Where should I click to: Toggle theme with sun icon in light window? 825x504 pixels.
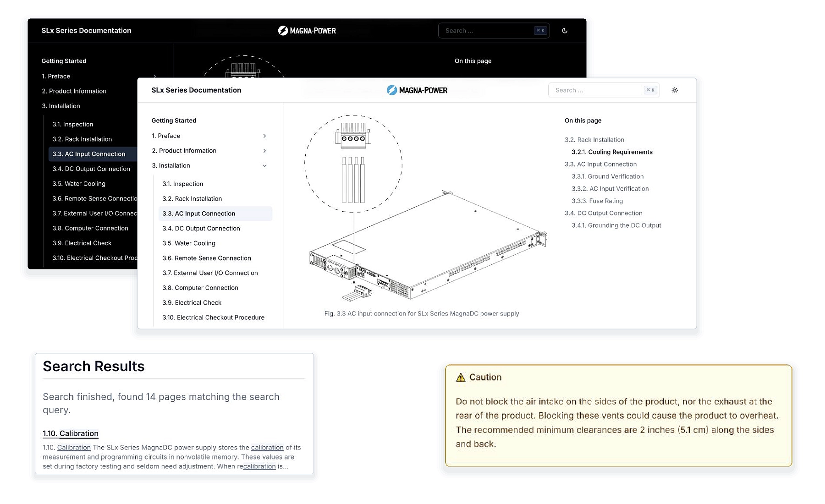pyautogui.click(x=675, y=90)
